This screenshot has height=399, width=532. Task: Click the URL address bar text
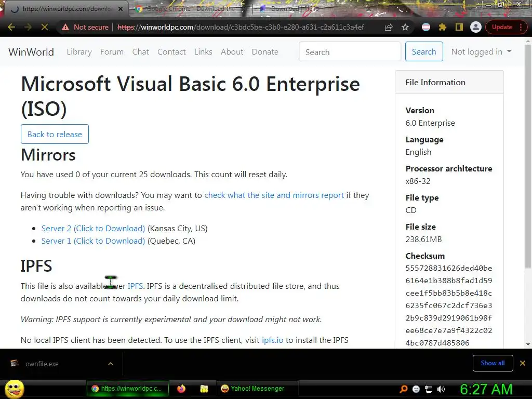241,27
